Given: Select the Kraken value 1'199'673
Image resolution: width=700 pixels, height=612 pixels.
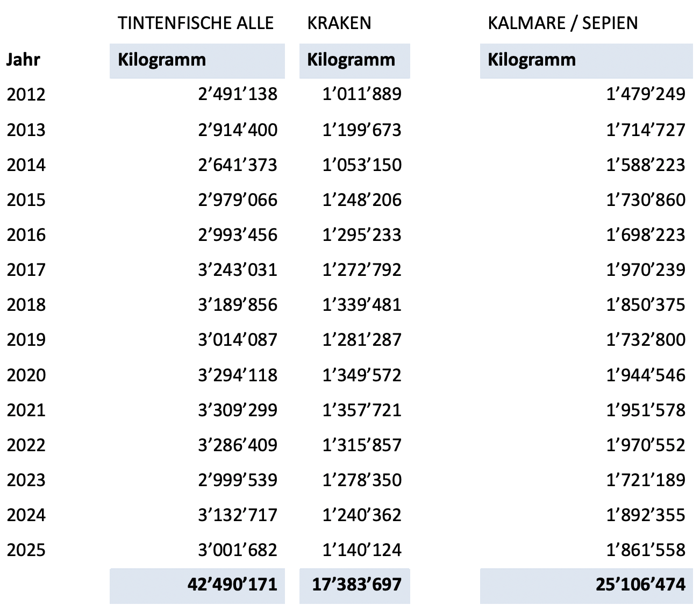Looking at the screenshot, I should [362, 130].
